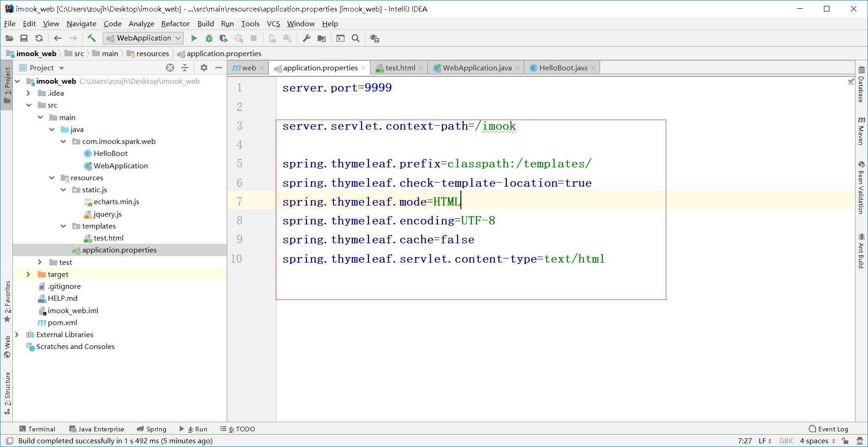The image size is (868, 447).
Task: Collapse all in Project panel
Action: pyautogui.click(x=185, y=68)
